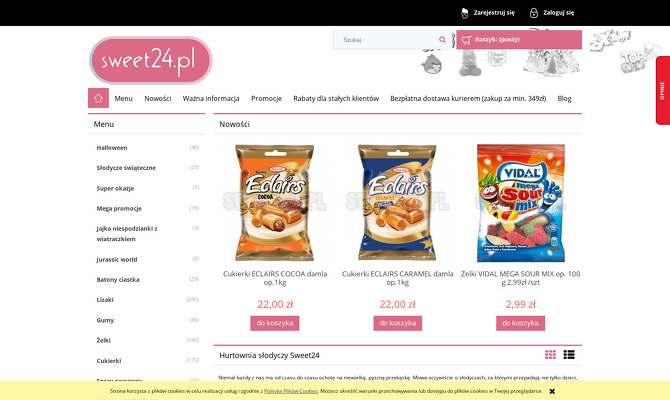This screenshot has height=400, width=670.
Task: Add VIDAL MEGA SOUR MIX to cart
Action: [x=520, y=323]
